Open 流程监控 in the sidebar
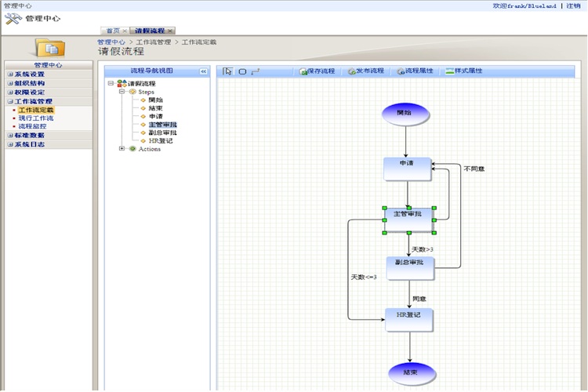The image size is (588, 392). (32, 126)
